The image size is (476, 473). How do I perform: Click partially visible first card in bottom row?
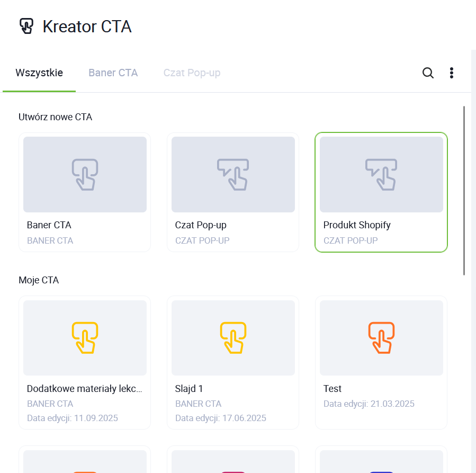85,460
